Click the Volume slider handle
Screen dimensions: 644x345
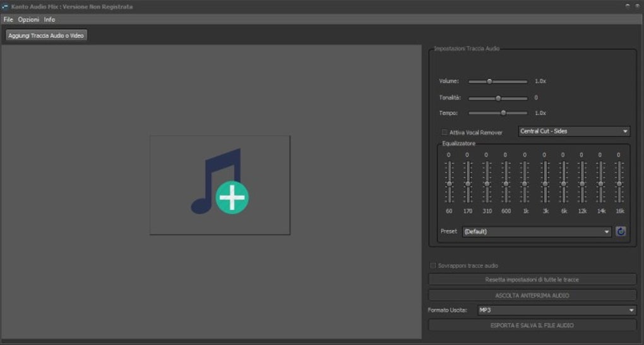[x=489, y=82]
